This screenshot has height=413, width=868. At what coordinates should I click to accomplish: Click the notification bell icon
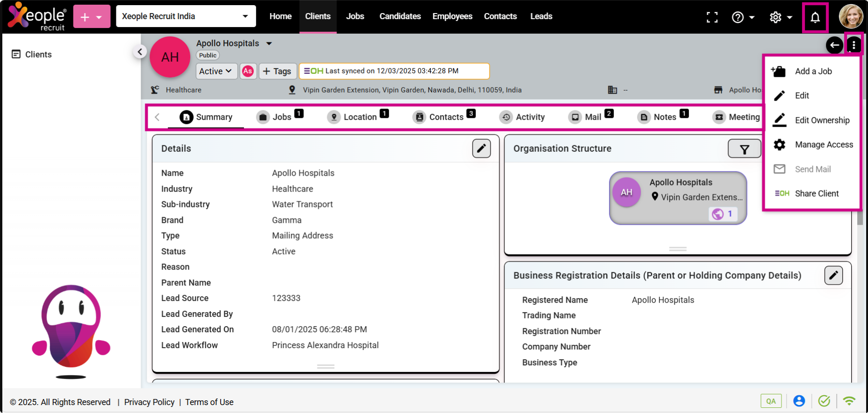click(815, 18)
